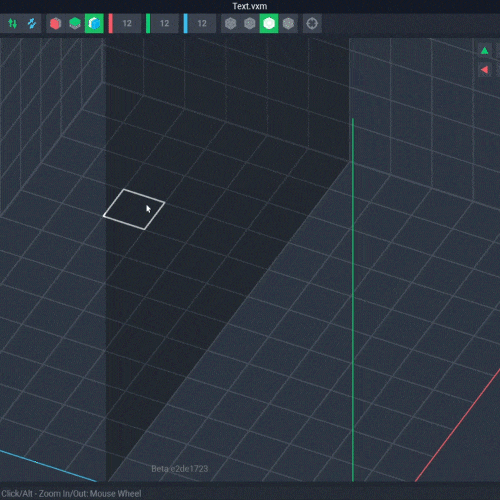The image size is (500, 500).
Task: Toggle the active blue cube face button
Action: pyautogui.click(x=94, y=24)
